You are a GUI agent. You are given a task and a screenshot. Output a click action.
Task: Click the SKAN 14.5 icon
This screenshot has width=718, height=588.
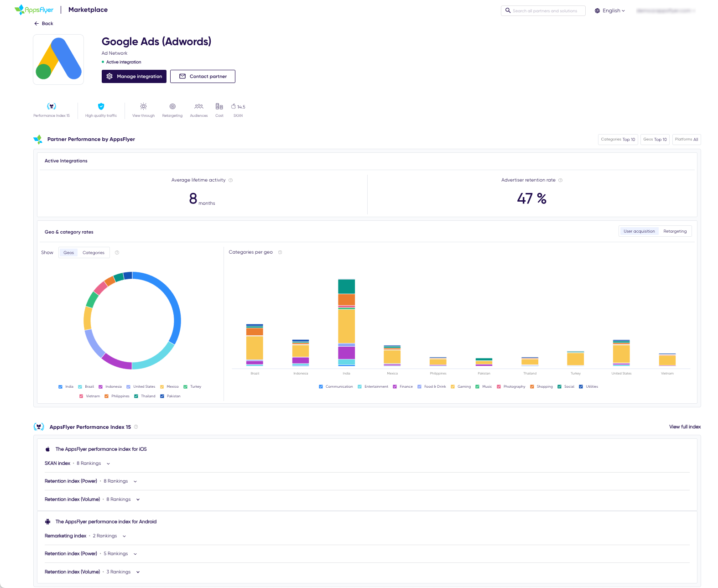(x=238, y=106)
